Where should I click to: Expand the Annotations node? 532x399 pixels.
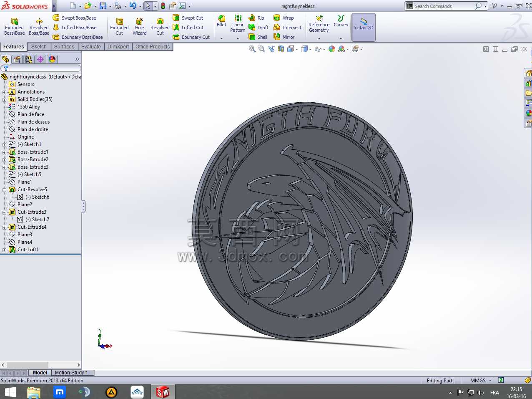pos(5,92)
